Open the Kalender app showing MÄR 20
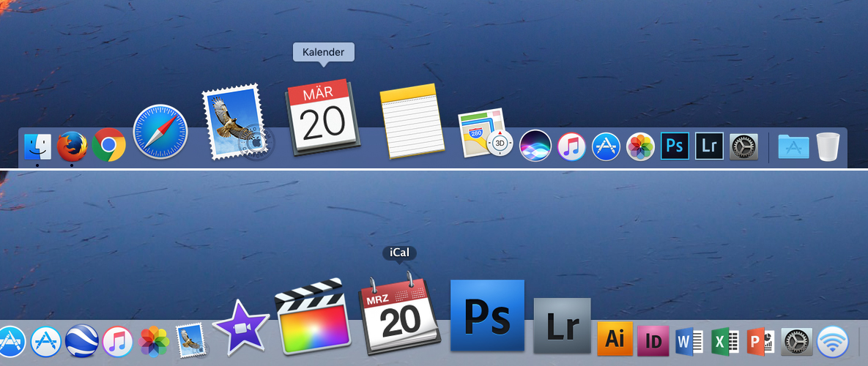This screenshot has width=868, height=366. point(323,117)
